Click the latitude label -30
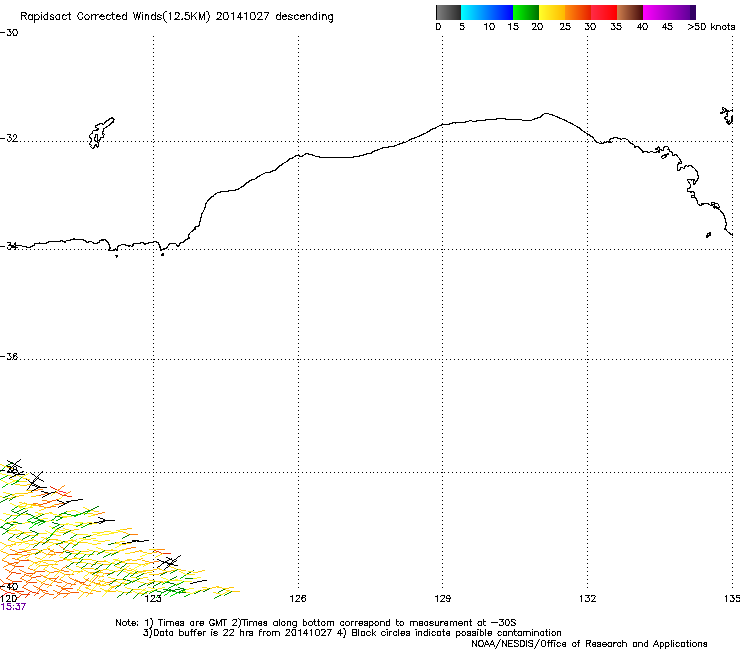 tap(9, 33)
